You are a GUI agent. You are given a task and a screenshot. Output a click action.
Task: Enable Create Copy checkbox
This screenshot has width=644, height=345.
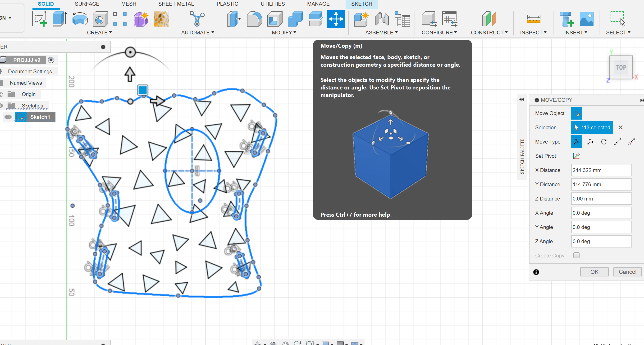(576, 256)
